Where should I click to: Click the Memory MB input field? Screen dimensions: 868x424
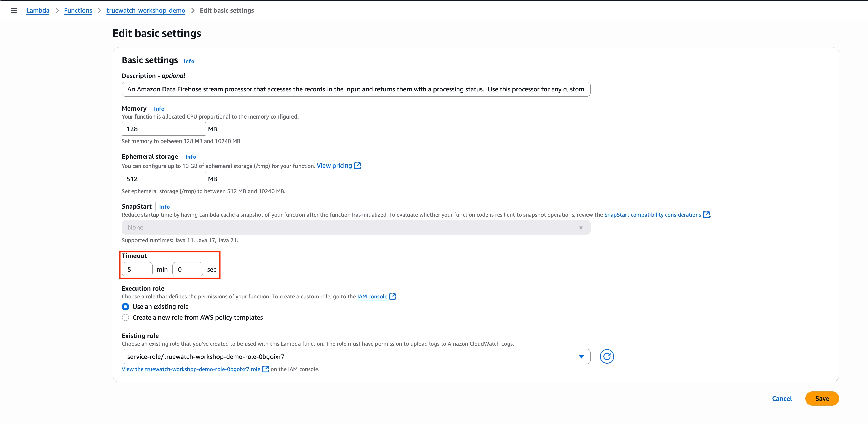pyautogui.click(x=164, y=129)
